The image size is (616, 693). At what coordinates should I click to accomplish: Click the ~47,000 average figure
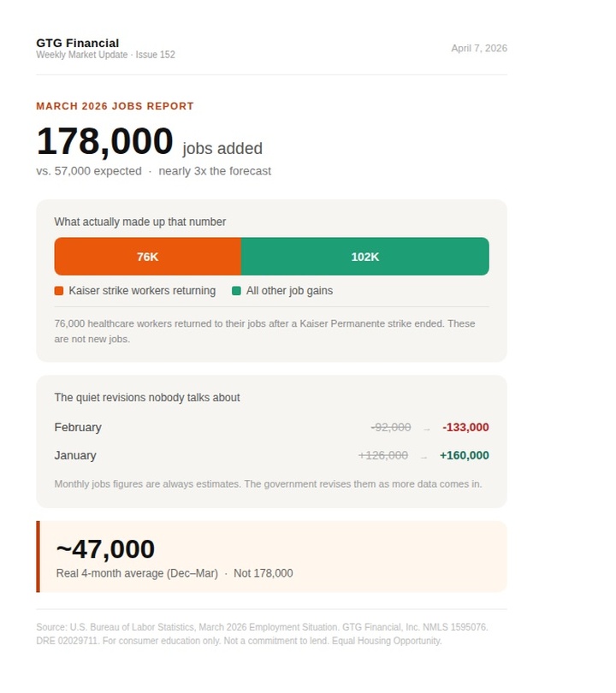[x=105, y=548]
